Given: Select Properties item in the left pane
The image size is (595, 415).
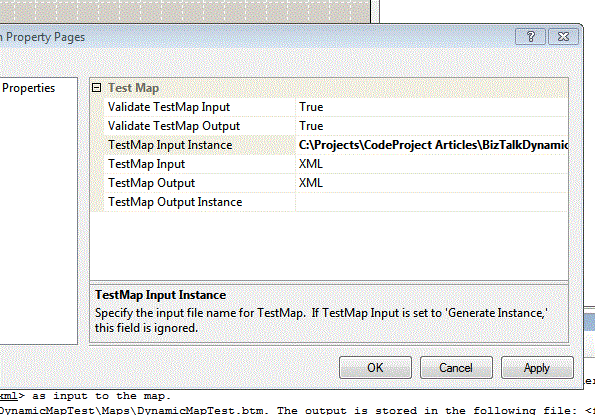Looking at the screenshot, I should click(28, 88).
